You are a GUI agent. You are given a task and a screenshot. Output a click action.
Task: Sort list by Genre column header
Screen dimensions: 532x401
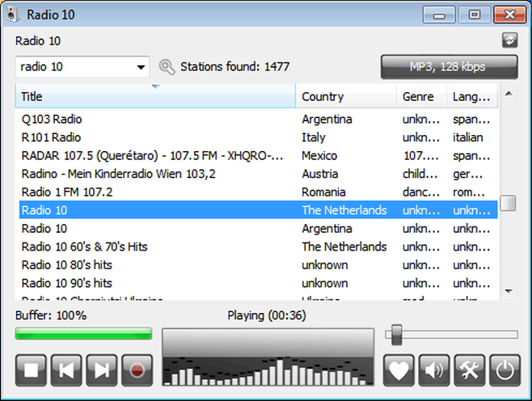pyautogui.click(x=421, y=96)
